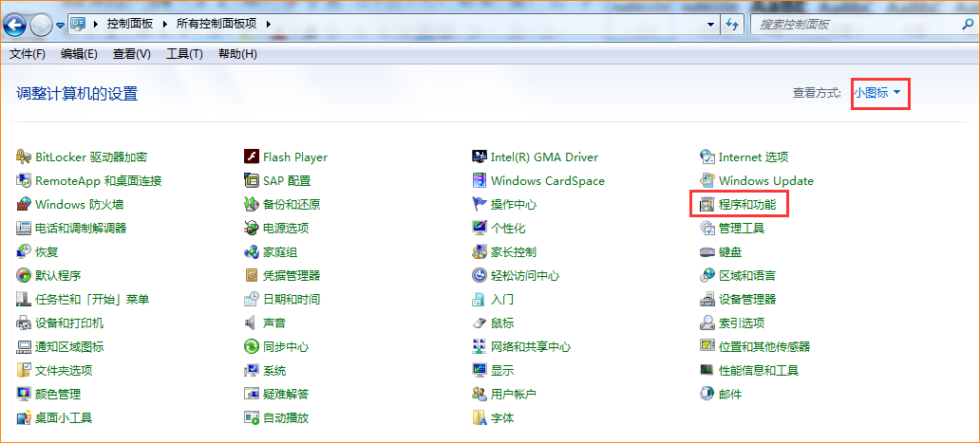The height and width of the screenshot is (443, 980).
Task: Open the 桌面小工具 link
Action: click(64, 418)
